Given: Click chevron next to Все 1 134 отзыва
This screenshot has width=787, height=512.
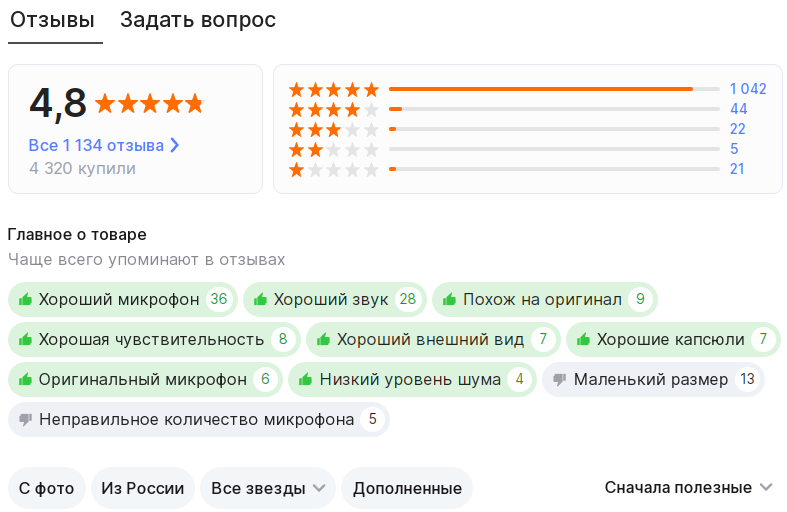Looking at the screenshot, I should click(x=175, y=145).
